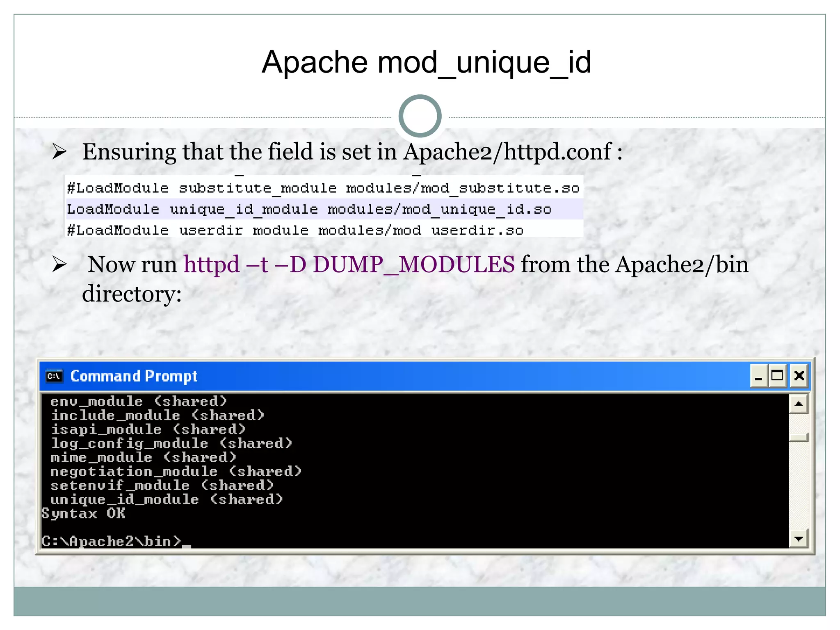This screenshot has width=840, height=630.
Task: Click the 'mime_module (shared)' line
Action: pyautogui.click(x=144, y=457)
